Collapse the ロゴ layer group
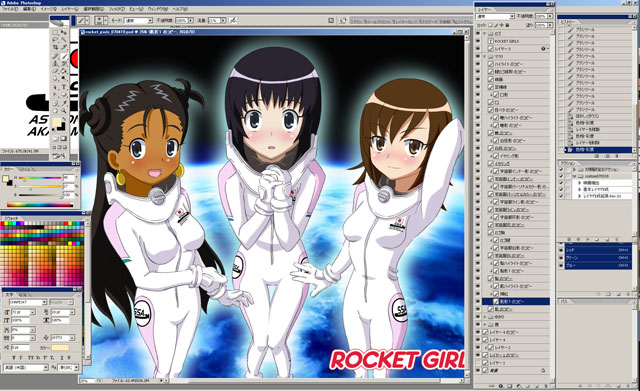 484,33
